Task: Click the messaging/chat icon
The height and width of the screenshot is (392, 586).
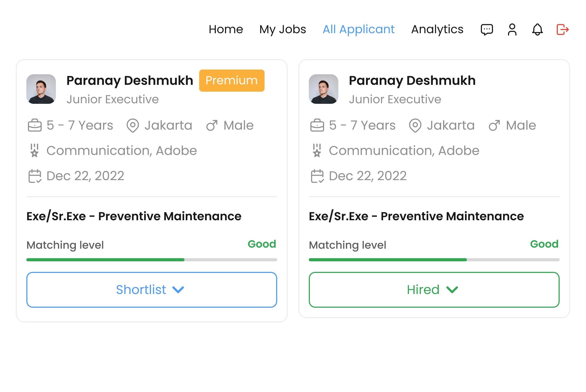Action: pos(487,29)
